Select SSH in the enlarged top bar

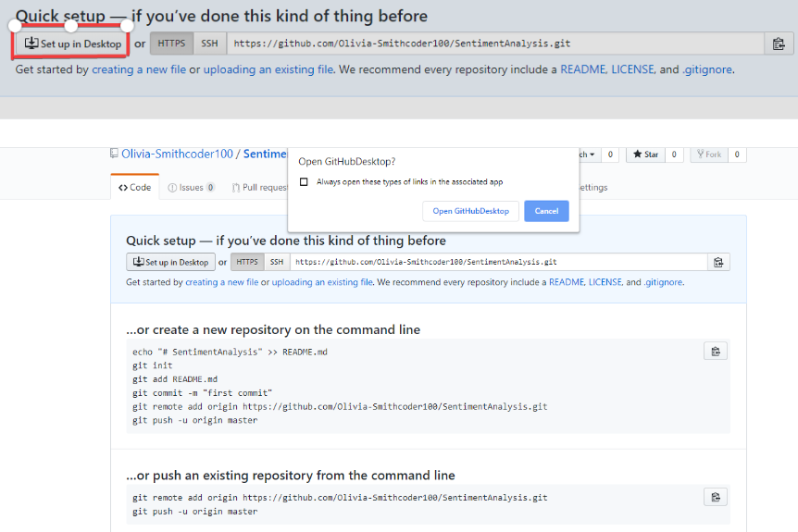[x=209, y=43]
